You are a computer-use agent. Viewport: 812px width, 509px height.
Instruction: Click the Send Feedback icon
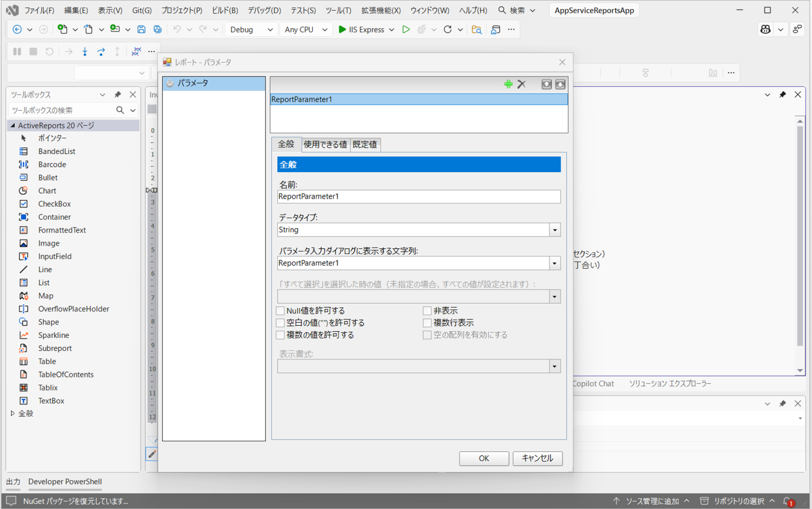click(797, 29)
